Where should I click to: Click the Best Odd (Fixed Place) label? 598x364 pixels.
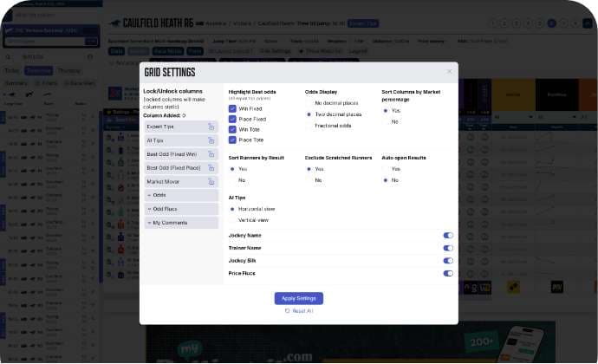pyautogui.click(x=173, y=168)
